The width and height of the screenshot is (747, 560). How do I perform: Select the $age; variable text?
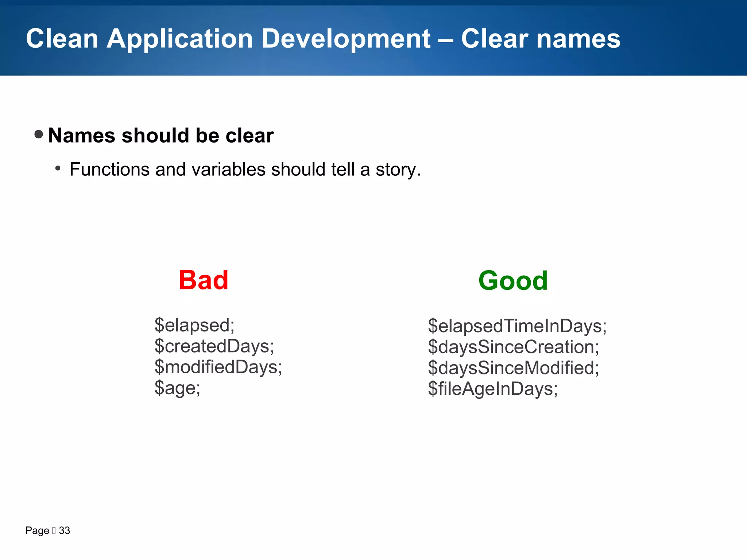point(177,388)
